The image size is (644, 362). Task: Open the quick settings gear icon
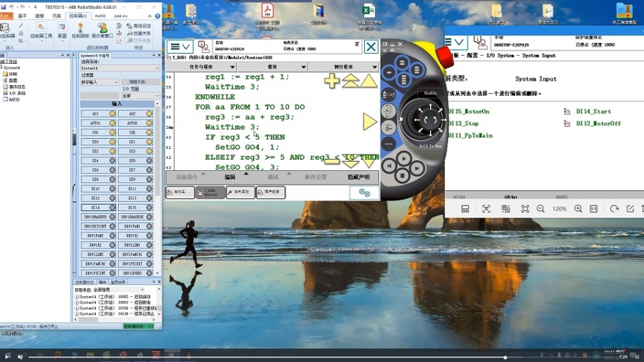point(364,192)
